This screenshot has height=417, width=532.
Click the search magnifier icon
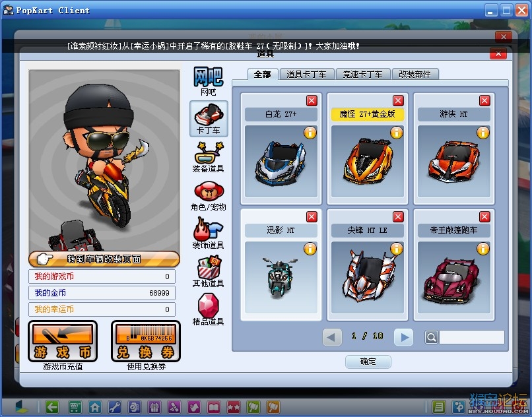(x=431, y=337)
